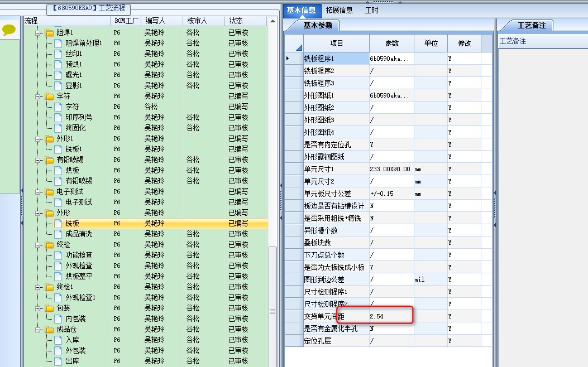Click the grid select-all corner cell
Screen dimensions: 588x367
coord(294,43)
